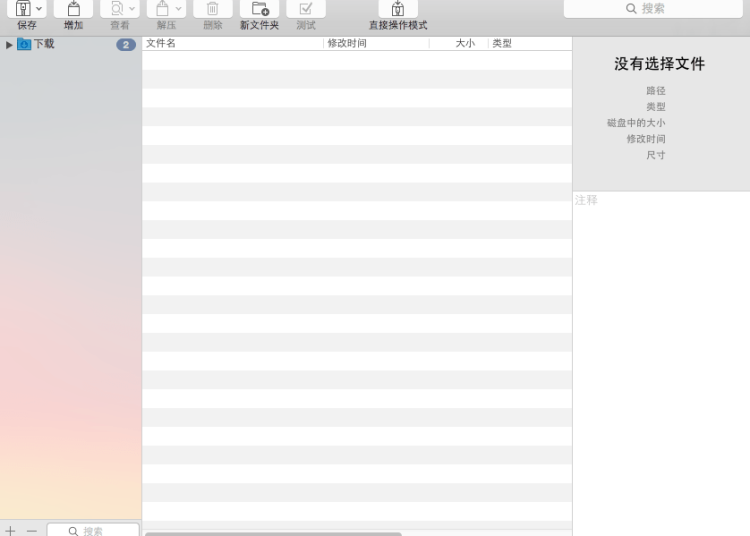
Task: Create a folder with 新文件夹 icon
Action: coord(259,9)
